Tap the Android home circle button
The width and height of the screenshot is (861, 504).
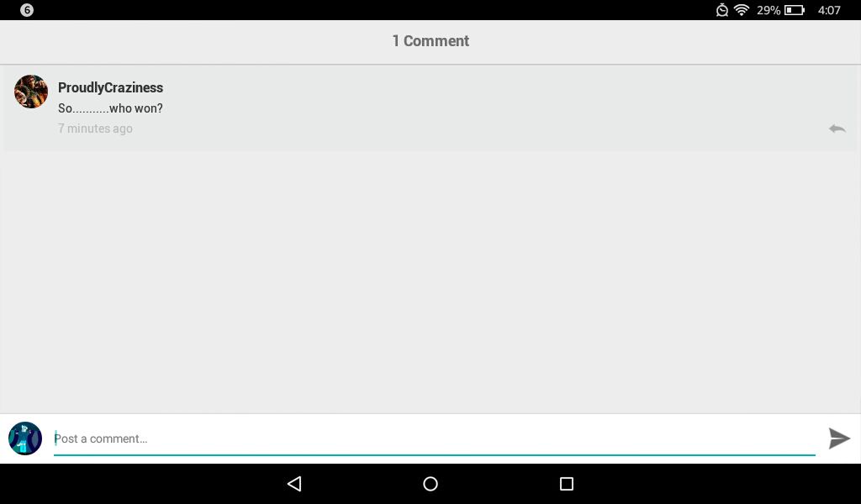click(x=430, y=483)
